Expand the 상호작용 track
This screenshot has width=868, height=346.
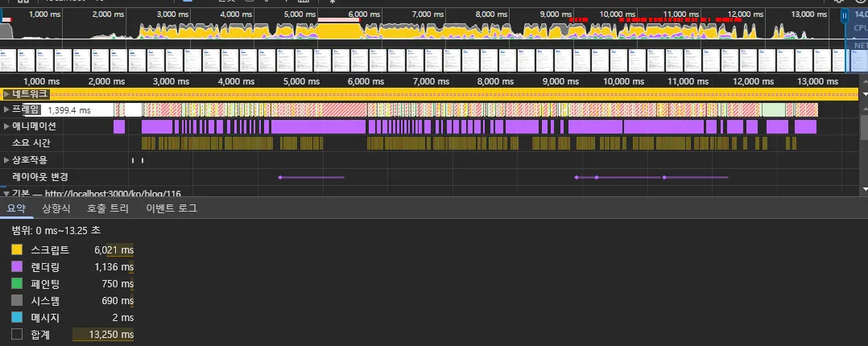point(6,160)
